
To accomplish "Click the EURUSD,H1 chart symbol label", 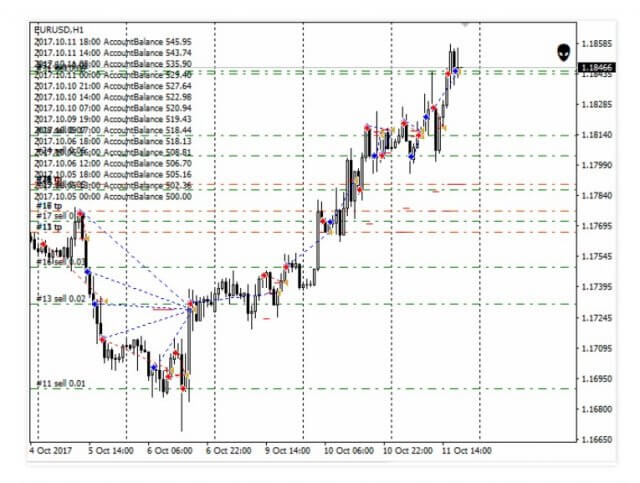I will pos(59,30).
